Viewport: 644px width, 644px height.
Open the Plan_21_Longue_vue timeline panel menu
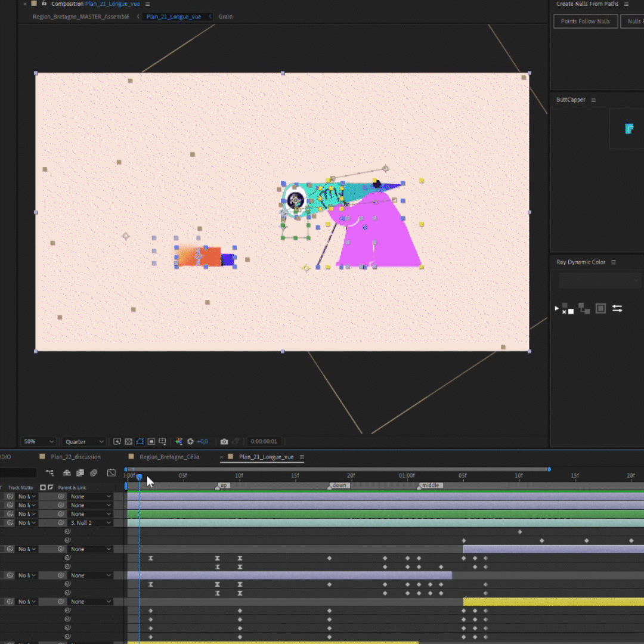pyautogui.click(x=302, y=457)
